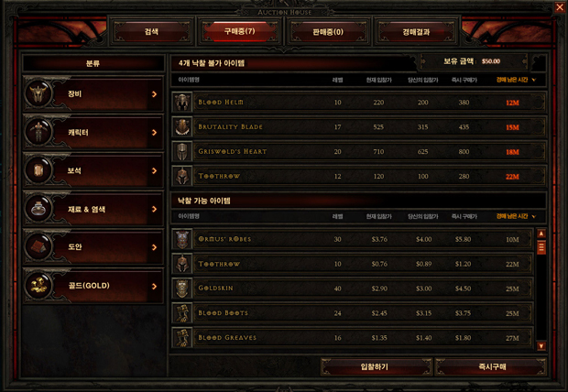Click the Goldskin armor icon
This screenshot has height=392, width=568.
[181, 289]
